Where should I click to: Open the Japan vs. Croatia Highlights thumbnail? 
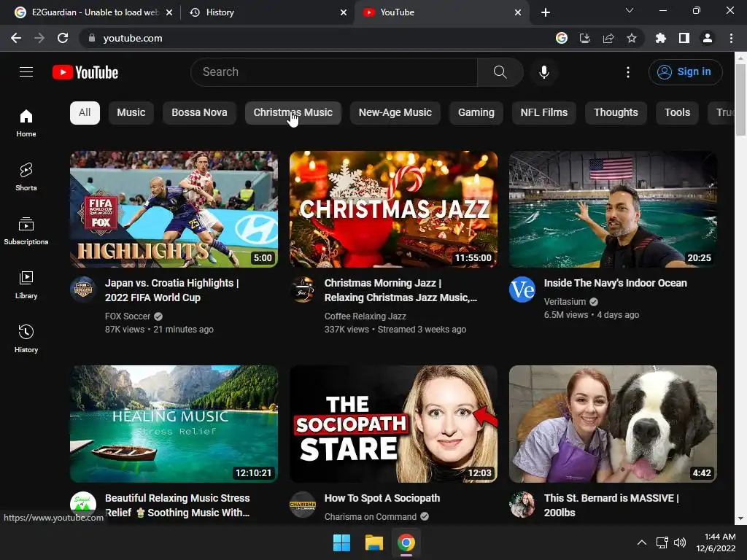tap(174, 209)
